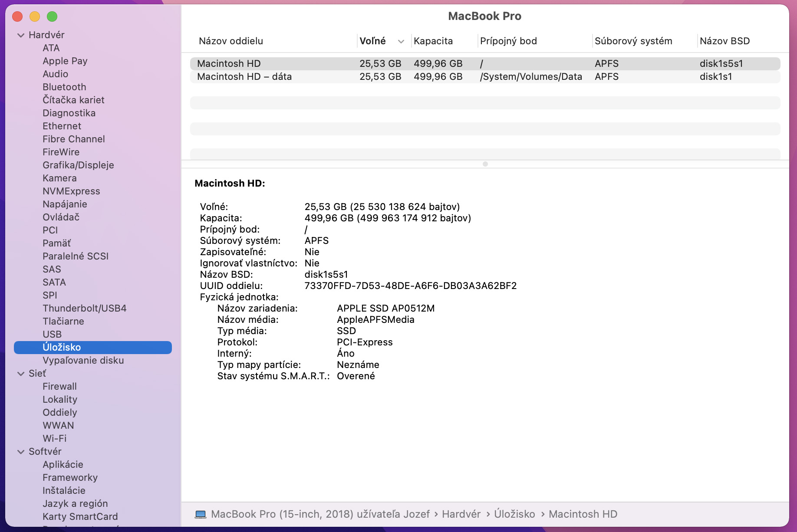The height and width of the screenshot is (532, 797).
Task: Click /System/Volumes/Data mount point cell
Action: (531, 77)
